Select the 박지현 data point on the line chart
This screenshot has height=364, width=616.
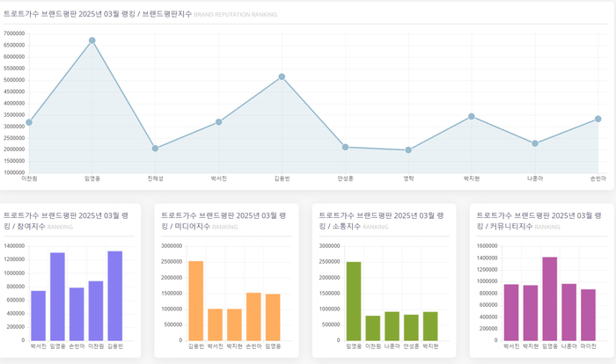pos(472,117)
